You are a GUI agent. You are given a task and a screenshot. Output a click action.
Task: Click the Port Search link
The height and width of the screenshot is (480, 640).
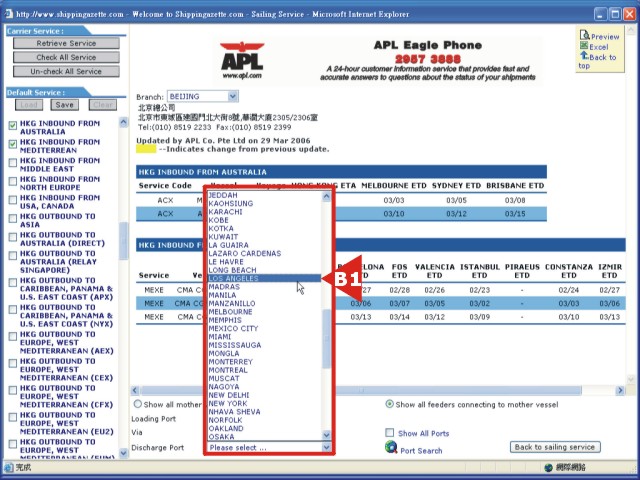coord(421,451)
